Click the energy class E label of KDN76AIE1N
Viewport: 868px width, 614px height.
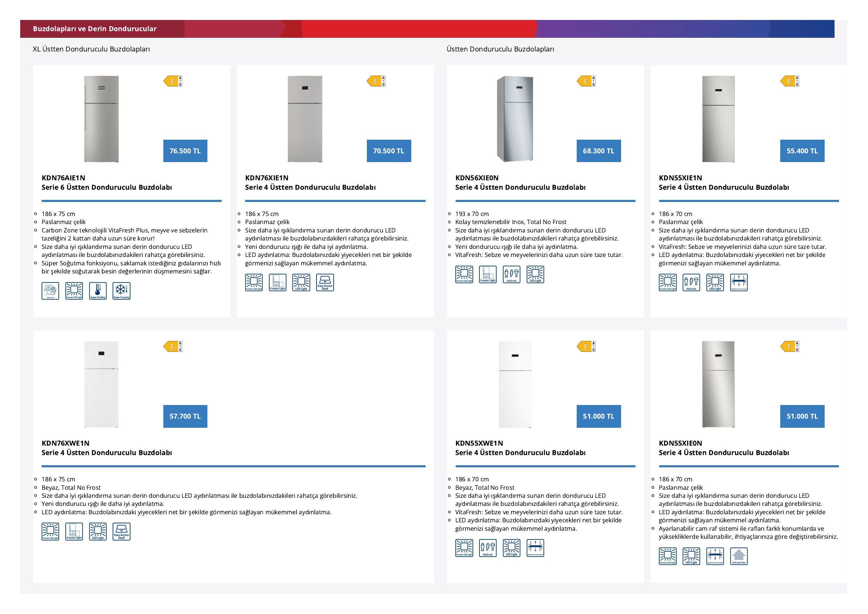173,81
